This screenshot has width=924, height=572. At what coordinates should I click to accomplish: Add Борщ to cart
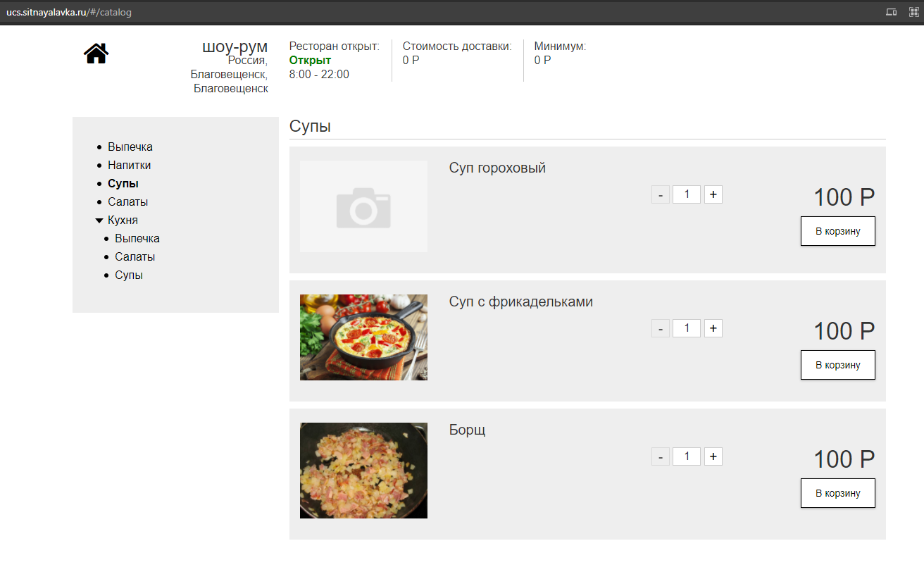point(837,493)
